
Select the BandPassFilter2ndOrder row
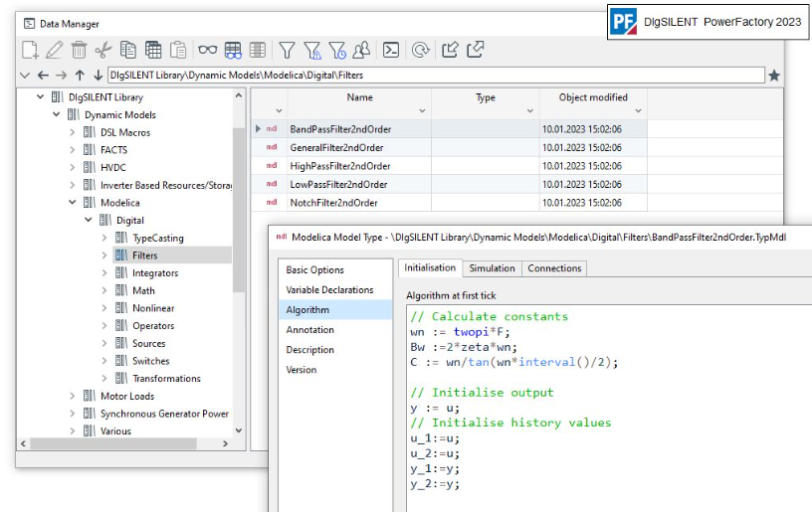pos(450,129)
